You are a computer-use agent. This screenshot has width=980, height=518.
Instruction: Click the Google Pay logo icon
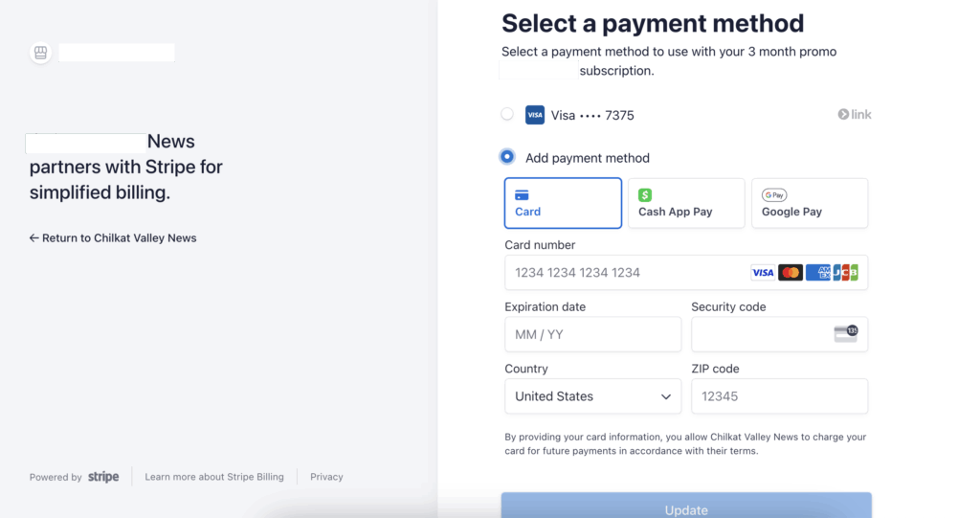click(774, 195)
